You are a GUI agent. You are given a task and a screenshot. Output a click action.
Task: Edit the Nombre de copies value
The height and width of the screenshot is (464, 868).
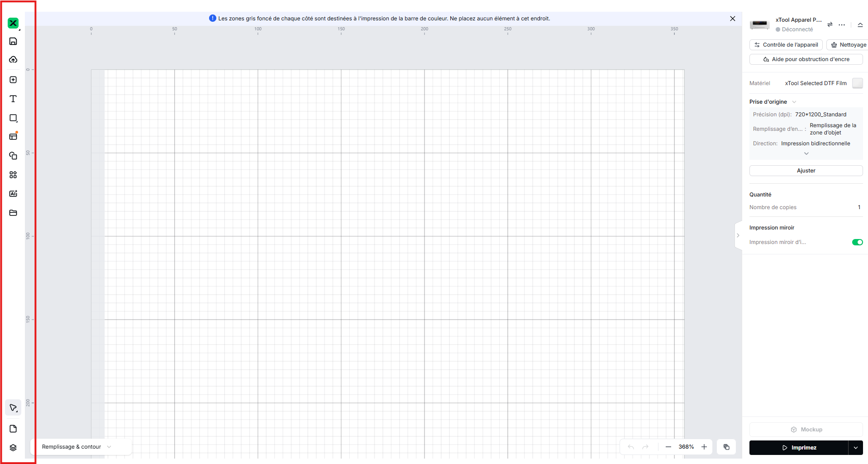(x=858, y=207)
